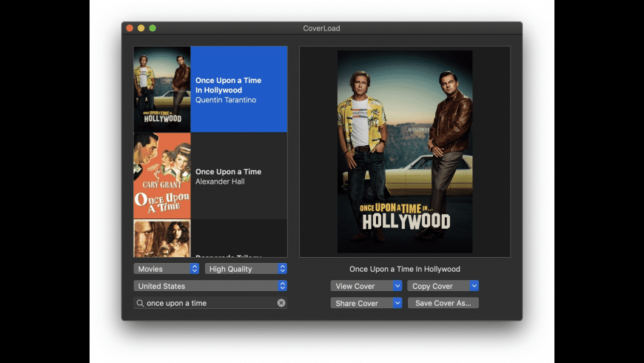The height and width of the screenshot is (363, 644).
Task: Click the green full-screen window button
Action: click(x=152, y=28)
